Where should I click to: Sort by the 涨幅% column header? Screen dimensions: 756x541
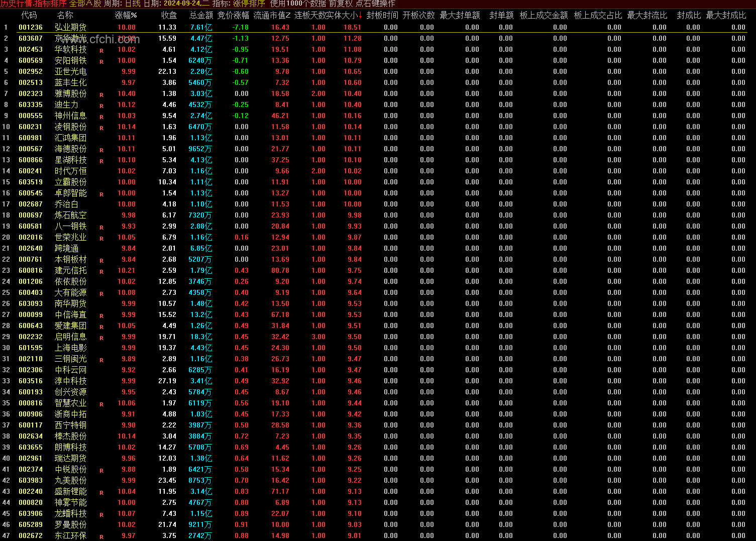click(x=126, y=16)
